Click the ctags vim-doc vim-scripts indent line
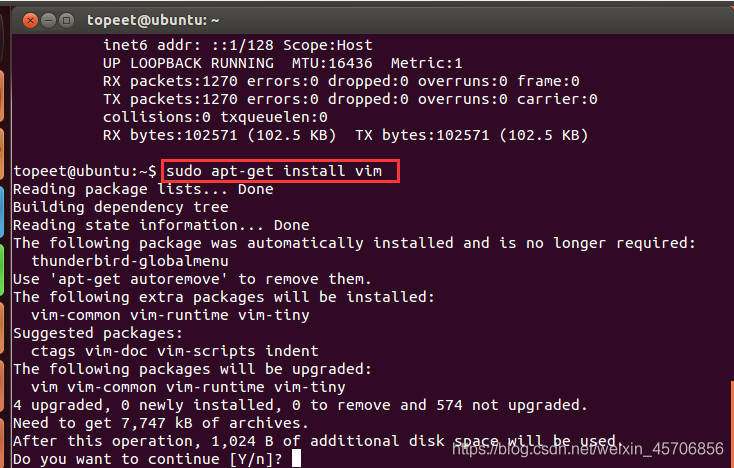734x468 pixels. (175, 351)
